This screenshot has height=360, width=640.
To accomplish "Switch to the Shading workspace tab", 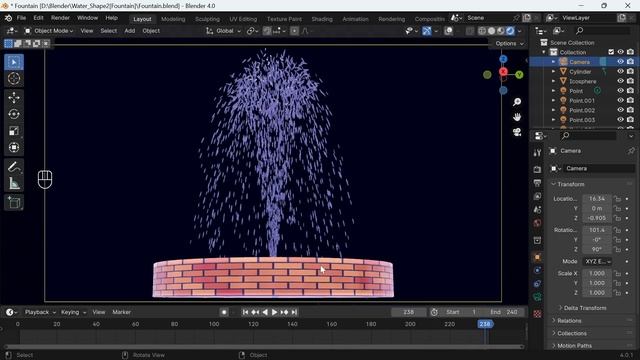I will (x=322, y=19).
